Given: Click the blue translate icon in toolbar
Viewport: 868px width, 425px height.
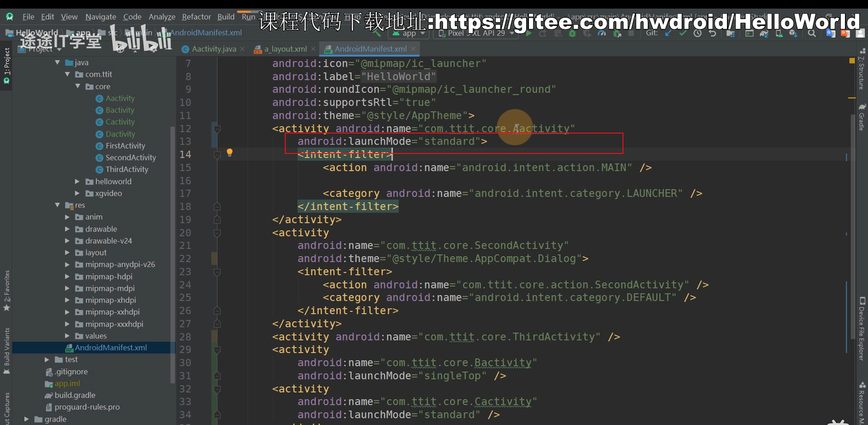Looking at the screenshot, I should tap(830, 33).
